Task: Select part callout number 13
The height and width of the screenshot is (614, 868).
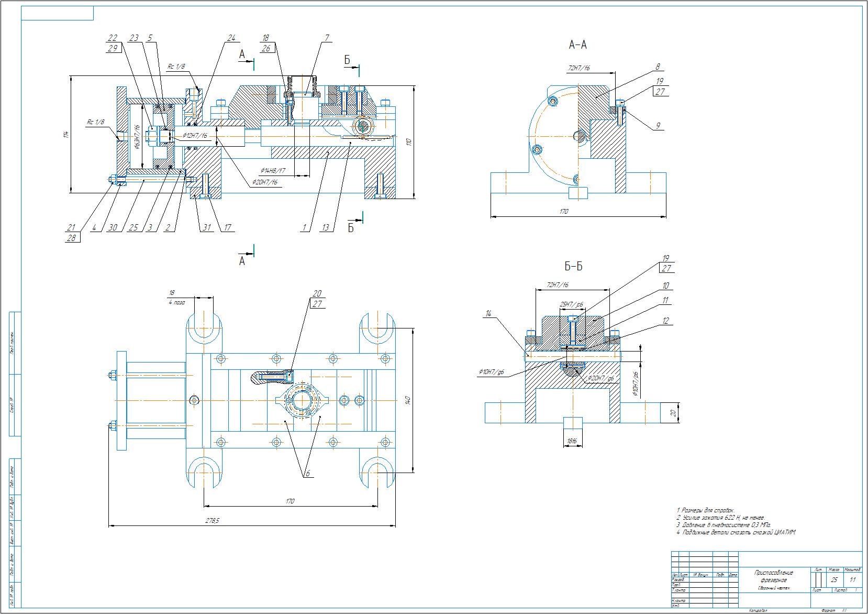Action: click(326, 228)
